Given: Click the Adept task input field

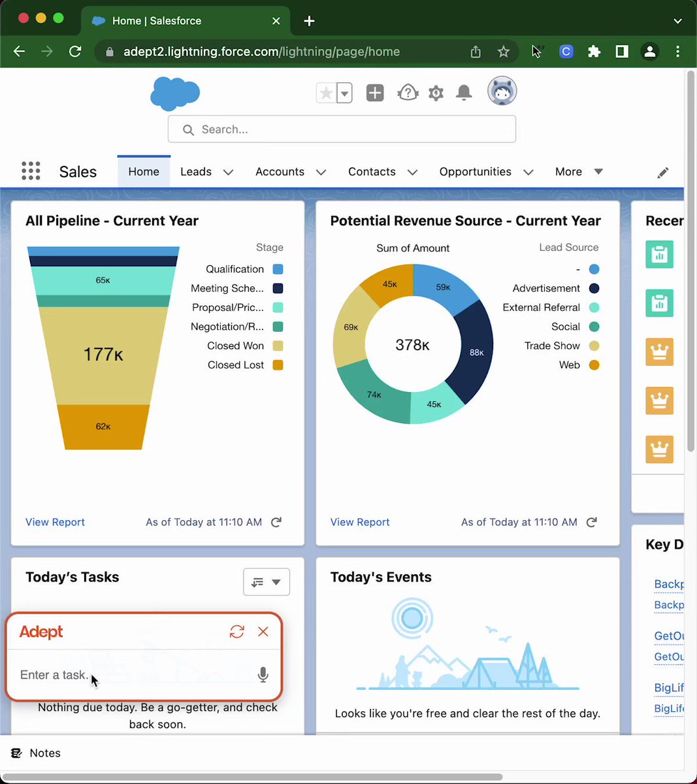Looking at the screenshot, I should pyautogui.click(x=134, y=675).
